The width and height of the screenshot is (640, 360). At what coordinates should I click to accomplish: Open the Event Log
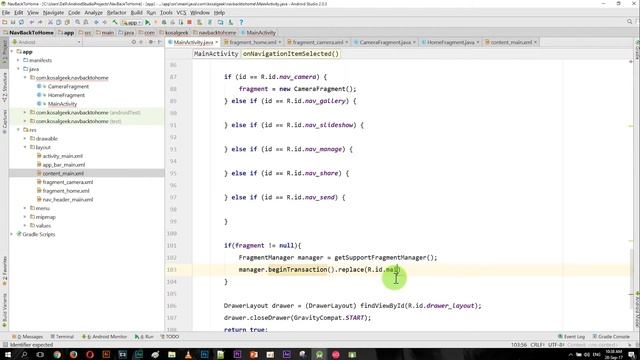coord(571,337)
